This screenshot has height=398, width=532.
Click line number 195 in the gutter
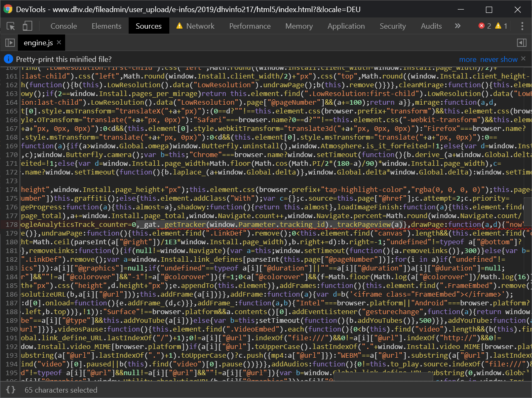coord(12,373)
